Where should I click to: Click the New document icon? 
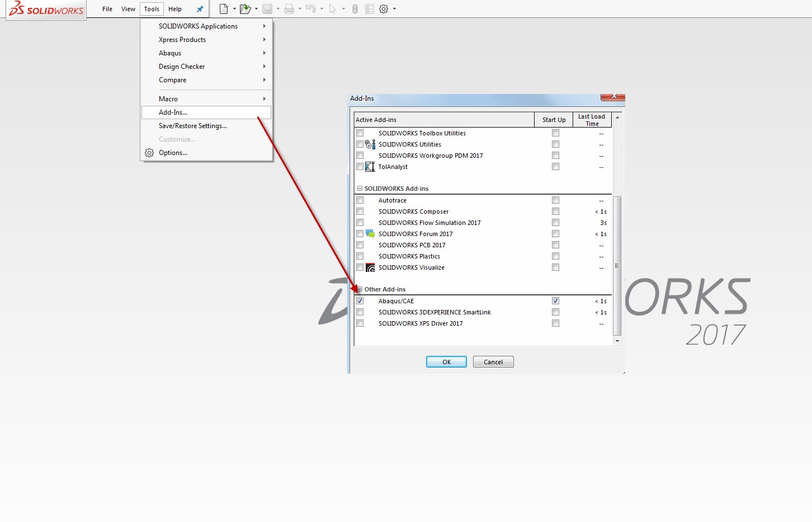coord(223,8)
